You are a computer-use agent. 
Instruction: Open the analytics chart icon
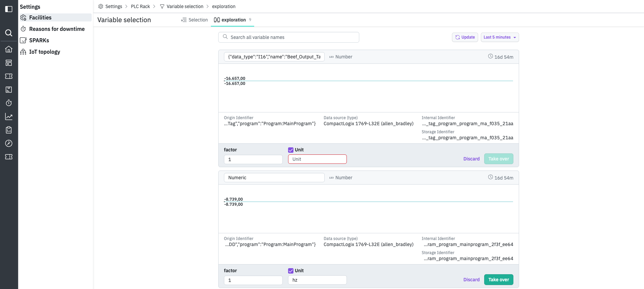(9, 116)
